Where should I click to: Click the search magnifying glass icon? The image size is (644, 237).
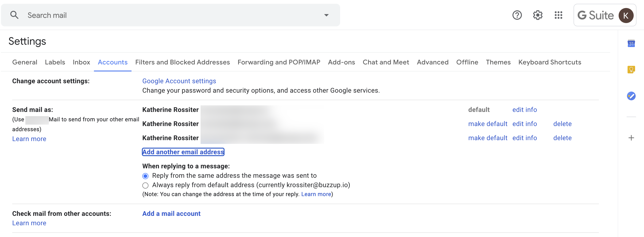pyautogui.click(x=15, y=15)
